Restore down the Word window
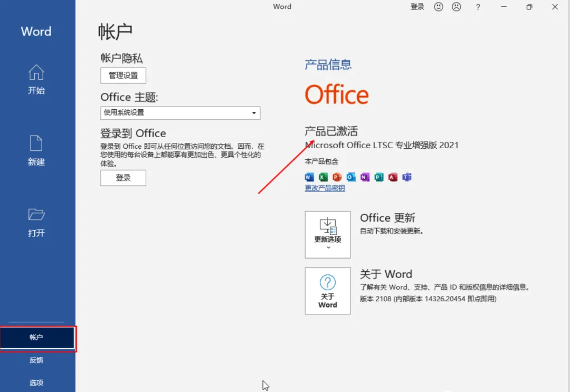Viewport: 570px width, 392px height. [x=529, y=6]
